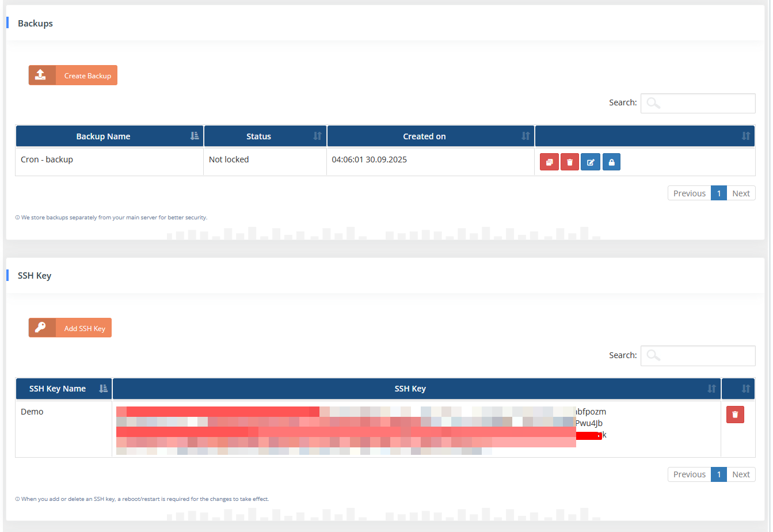Select page 1 in SSH Key pagination

pos(718,474)
